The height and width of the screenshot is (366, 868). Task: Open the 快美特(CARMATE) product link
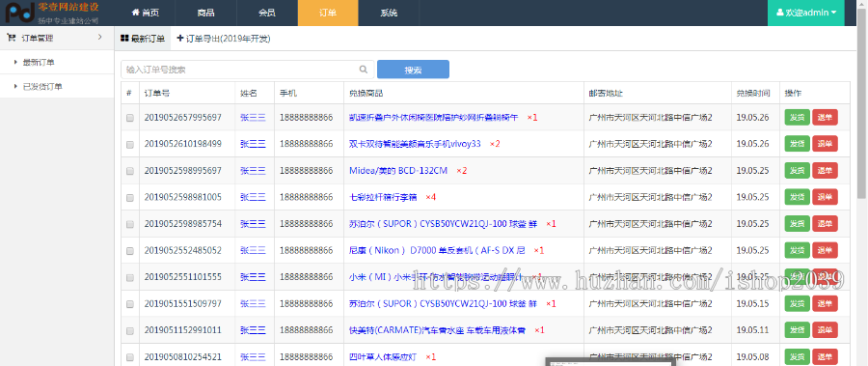(437, 330)
